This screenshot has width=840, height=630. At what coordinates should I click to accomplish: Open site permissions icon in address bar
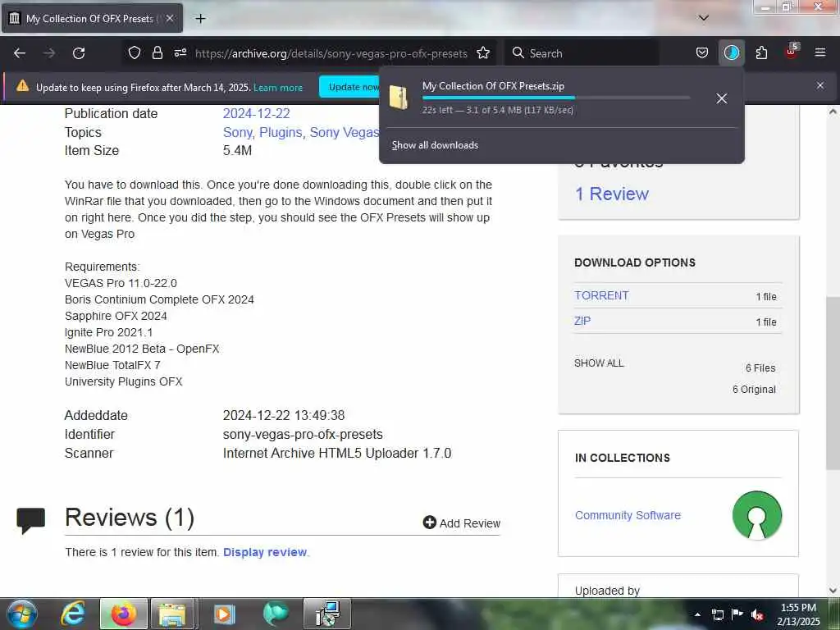180,53
